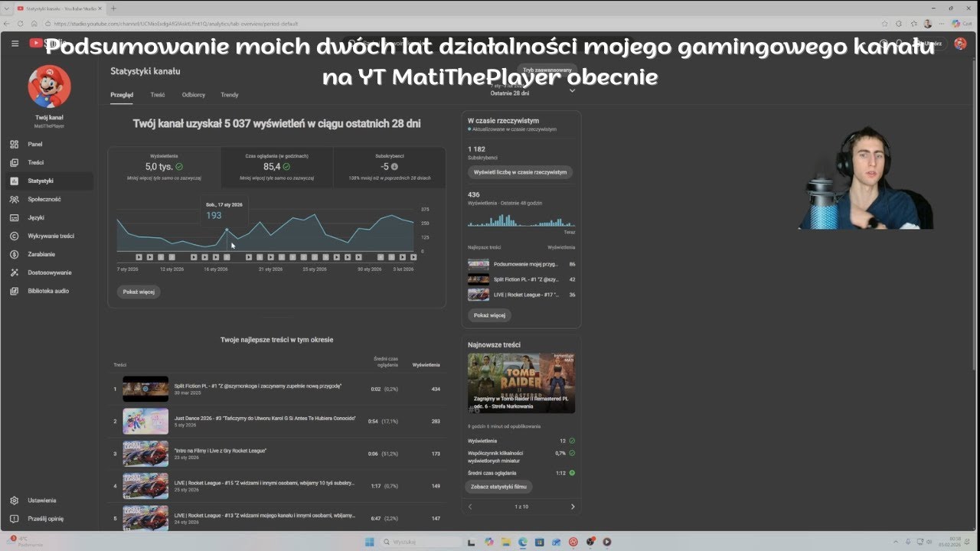Open the account avatar in top-right corner
The image size is (980, 551).
click(960, 44)
